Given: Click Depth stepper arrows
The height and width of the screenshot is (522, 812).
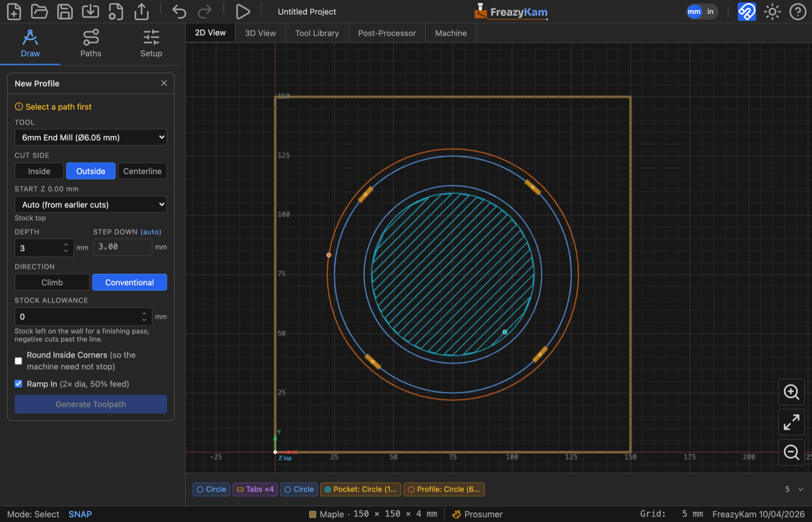Looking at the screenshot, I should coord(66,248).
